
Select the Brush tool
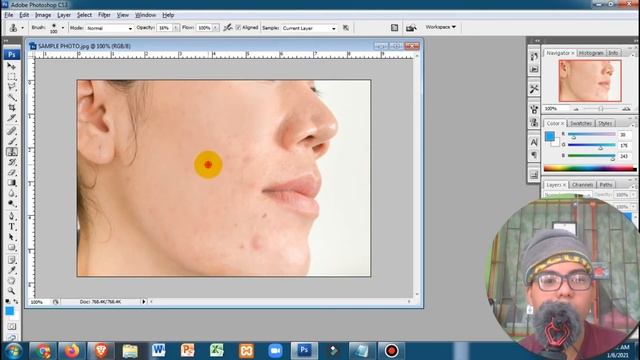(11, 142)
